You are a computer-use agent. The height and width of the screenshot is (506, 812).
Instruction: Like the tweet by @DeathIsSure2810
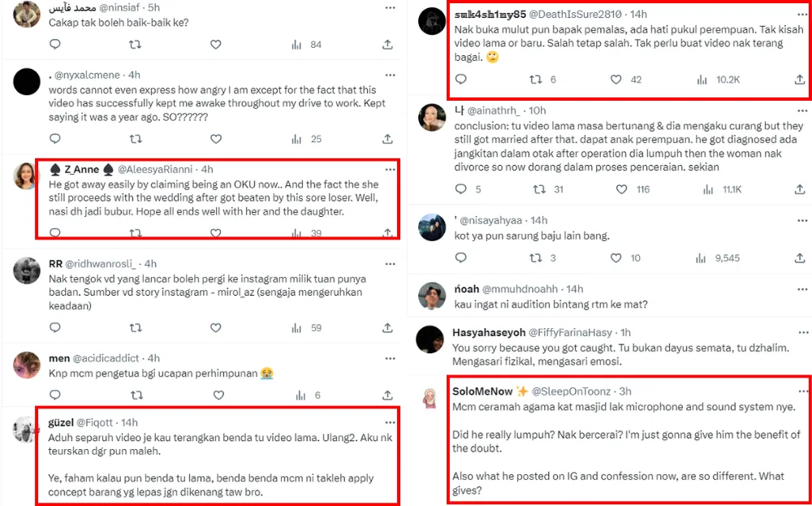pyautogui.click(x=615, y=80)
